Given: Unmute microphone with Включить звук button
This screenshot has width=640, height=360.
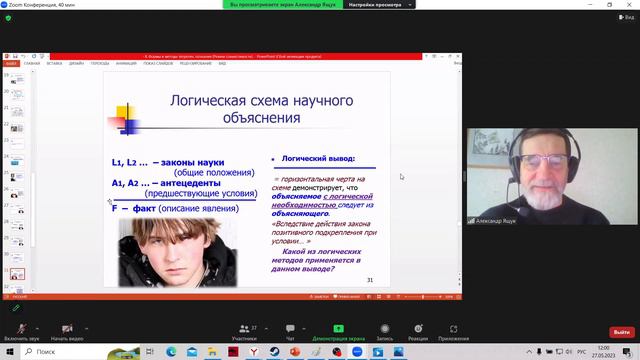Looking at the screenshot, I should click(x=22, y=332).
